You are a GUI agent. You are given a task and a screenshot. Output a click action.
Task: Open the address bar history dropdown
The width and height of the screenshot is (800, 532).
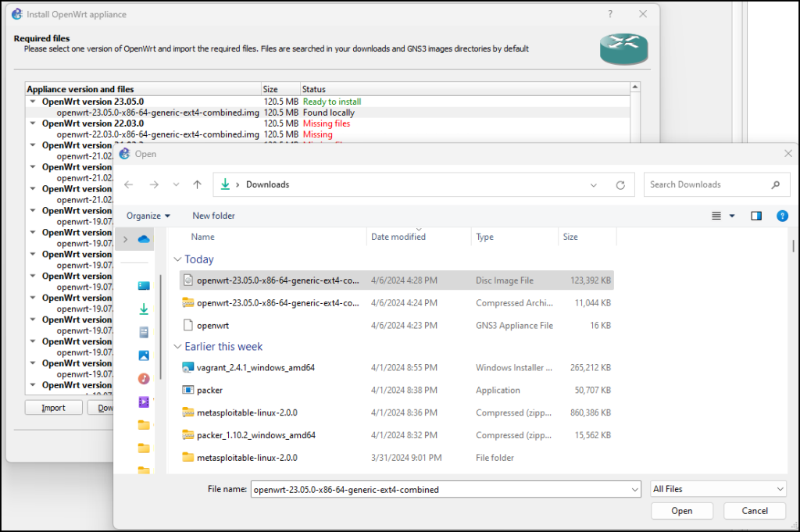594,185
